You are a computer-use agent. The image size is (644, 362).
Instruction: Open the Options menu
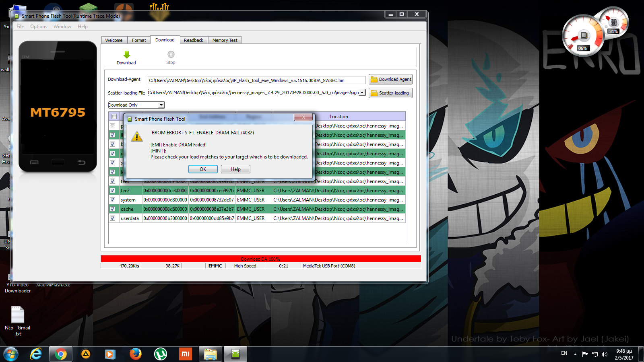pos(39,27)
